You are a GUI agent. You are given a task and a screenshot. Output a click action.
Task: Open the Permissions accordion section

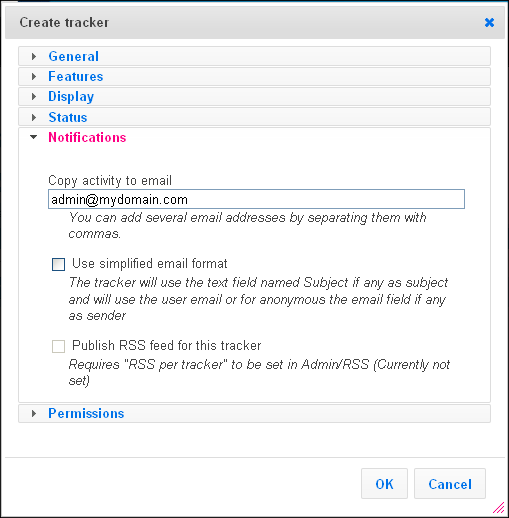point(254,414)
